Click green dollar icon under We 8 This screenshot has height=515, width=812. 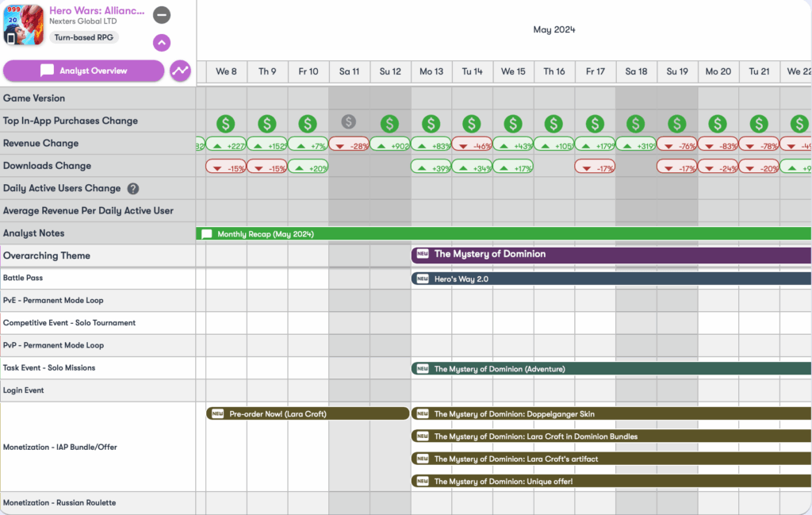(x=227, y=124)
